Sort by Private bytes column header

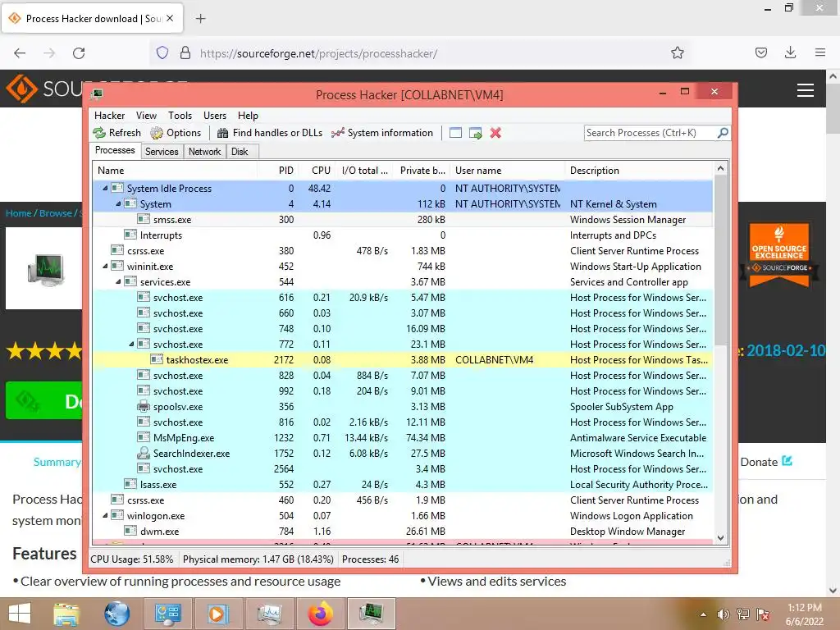click(x=422, y=171)
